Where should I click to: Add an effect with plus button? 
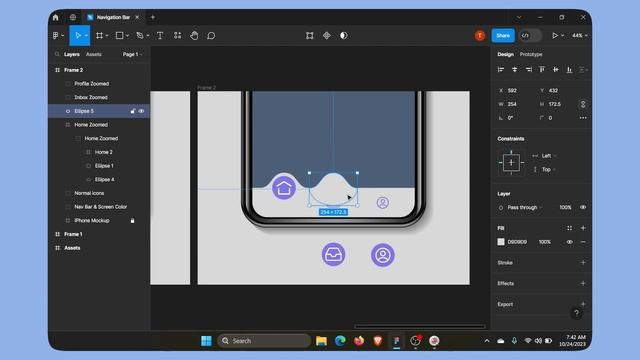(x=583, y=283)
